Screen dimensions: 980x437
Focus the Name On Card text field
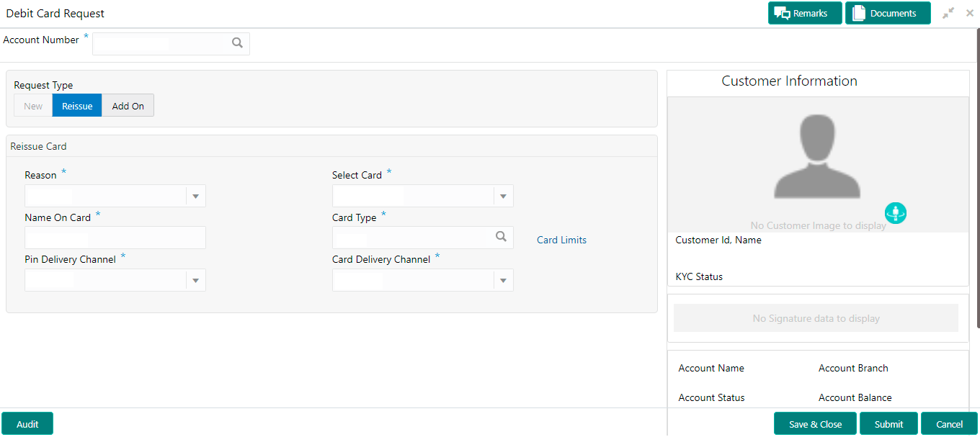[x=115, y=238]
